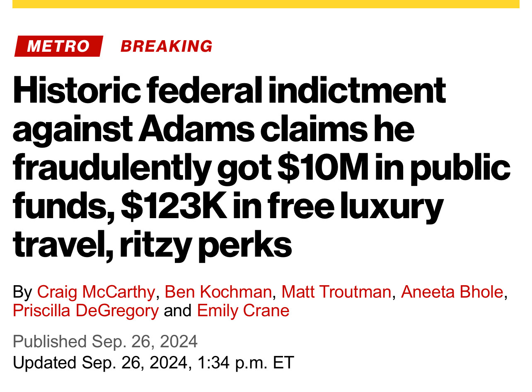The image size is (532, 392).
Task: Click the BREAKING label
Action: click(x=166, y=46)
